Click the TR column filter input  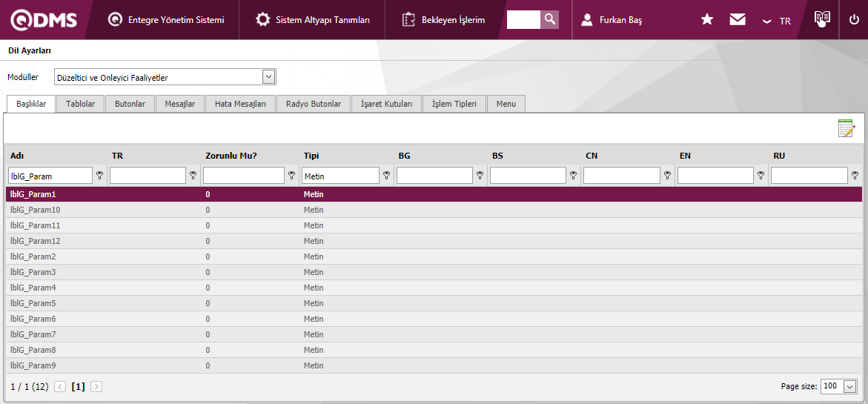click(148, 176)
